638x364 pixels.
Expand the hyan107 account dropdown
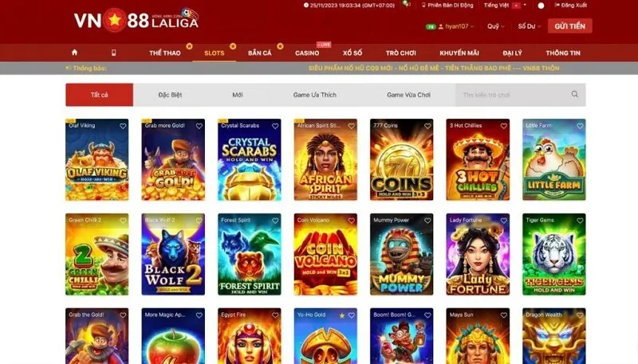click(456, 26)
